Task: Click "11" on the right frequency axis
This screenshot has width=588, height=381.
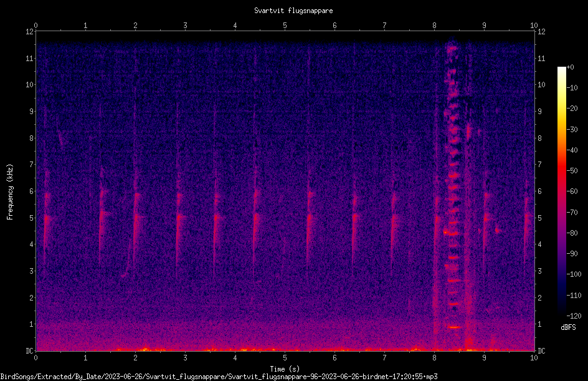Action: [541, 58]
